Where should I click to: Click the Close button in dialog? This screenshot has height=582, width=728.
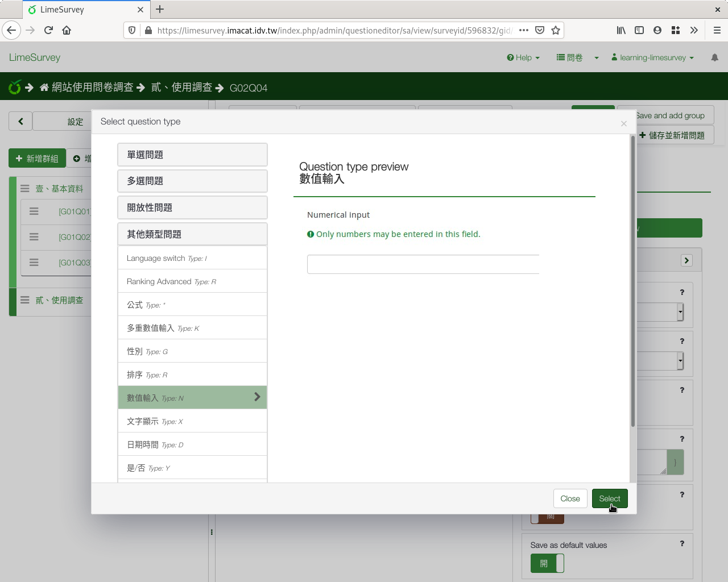570,498
